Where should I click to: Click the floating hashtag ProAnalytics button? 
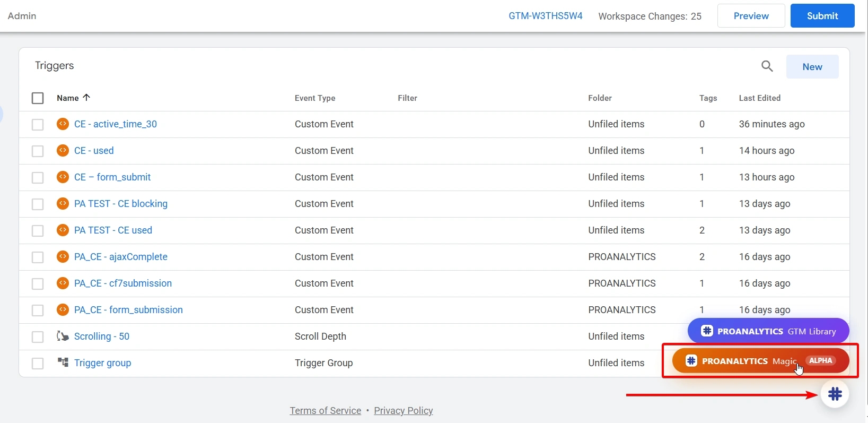click(x=835, y=394)
